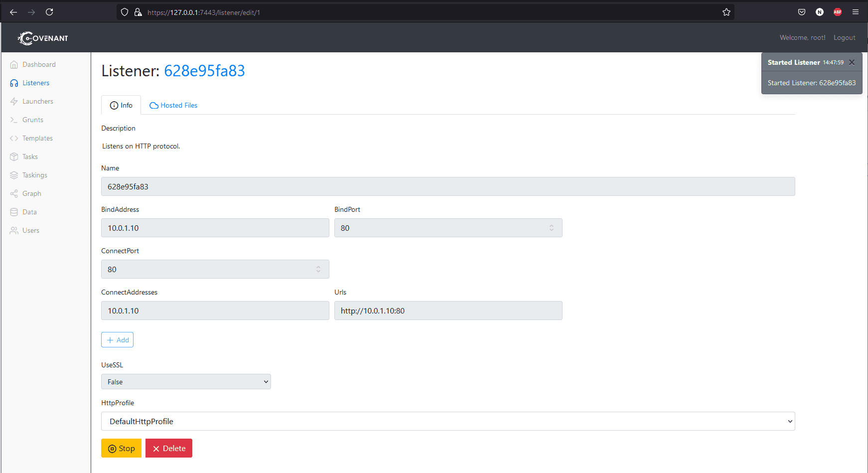Viewport: 868px width, 473px height.
Task: Click the 'Welcome, root!' text
Action: pos(803,38)
